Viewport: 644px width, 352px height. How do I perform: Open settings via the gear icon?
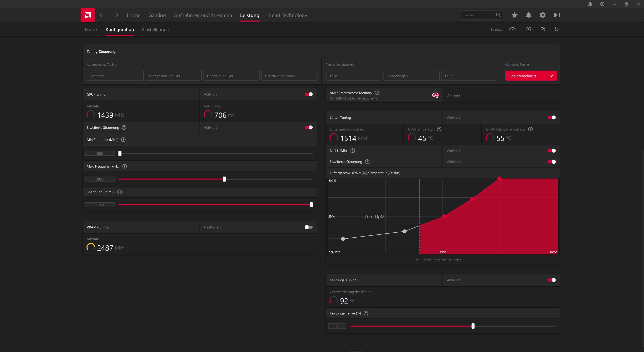[542, 15]
